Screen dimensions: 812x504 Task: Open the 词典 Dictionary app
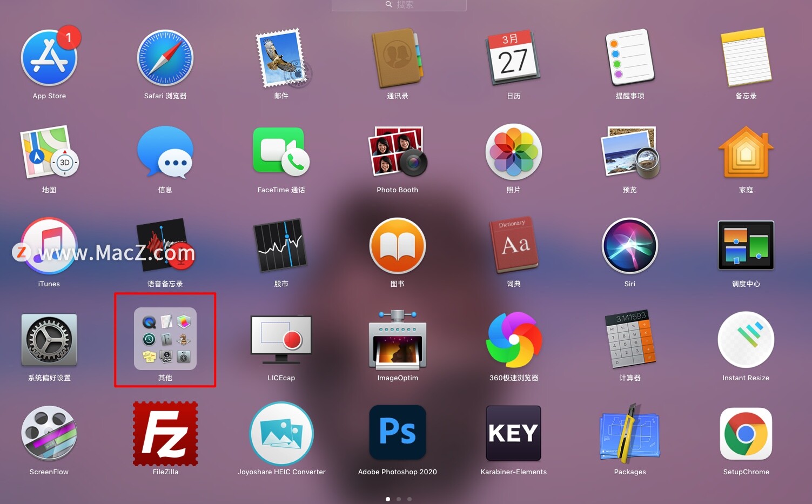(x=514, y=246)
